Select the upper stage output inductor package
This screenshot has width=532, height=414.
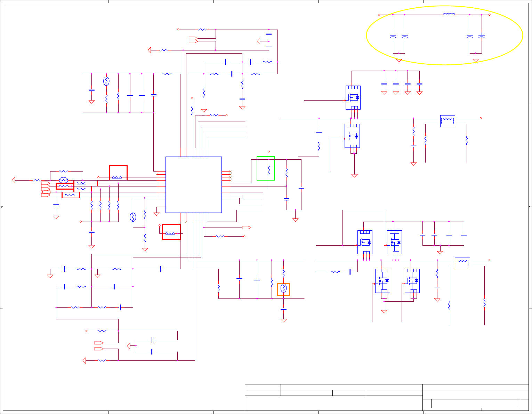[448, 121]
